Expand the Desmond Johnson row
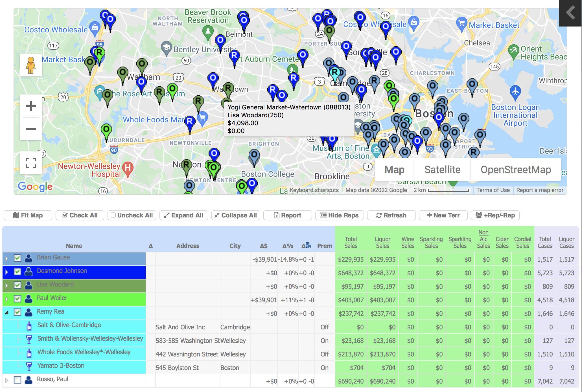582x392 pixels. pyautogui.click(x=7, y=272)
